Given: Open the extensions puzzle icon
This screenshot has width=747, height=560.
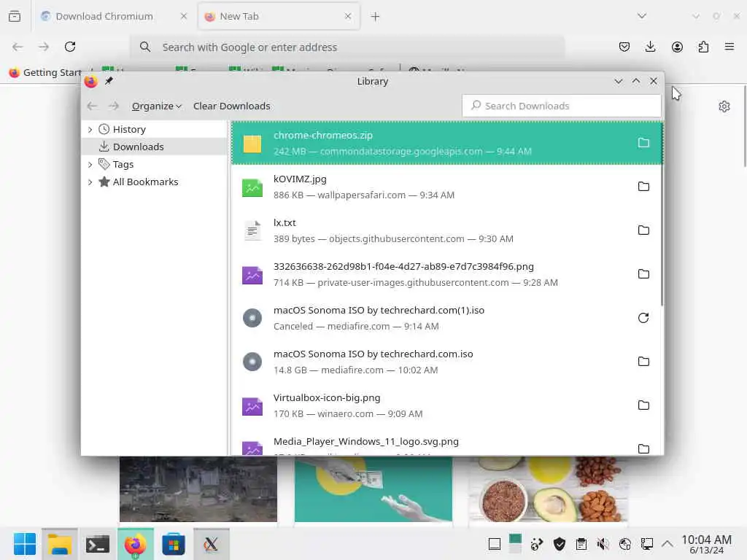Looking at the screenshot, I should [x=703, y=47].
